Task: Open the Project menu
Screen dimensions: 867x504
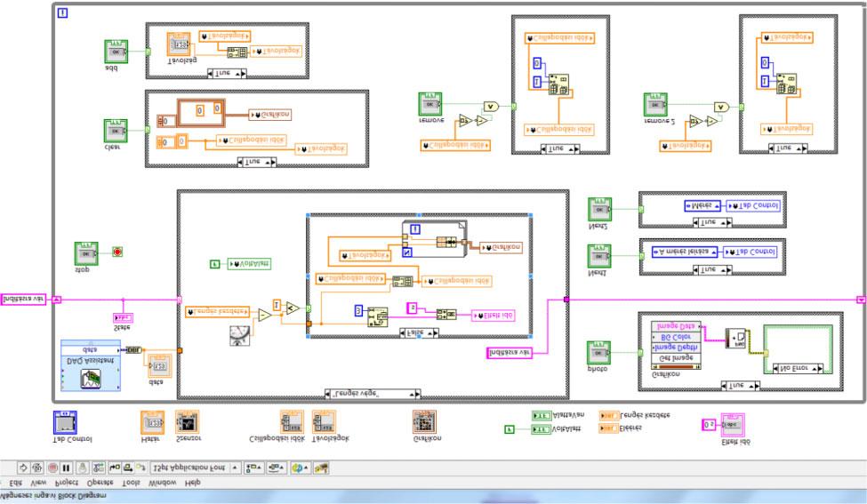Action: pyautogui.click(x=67, y=483)
